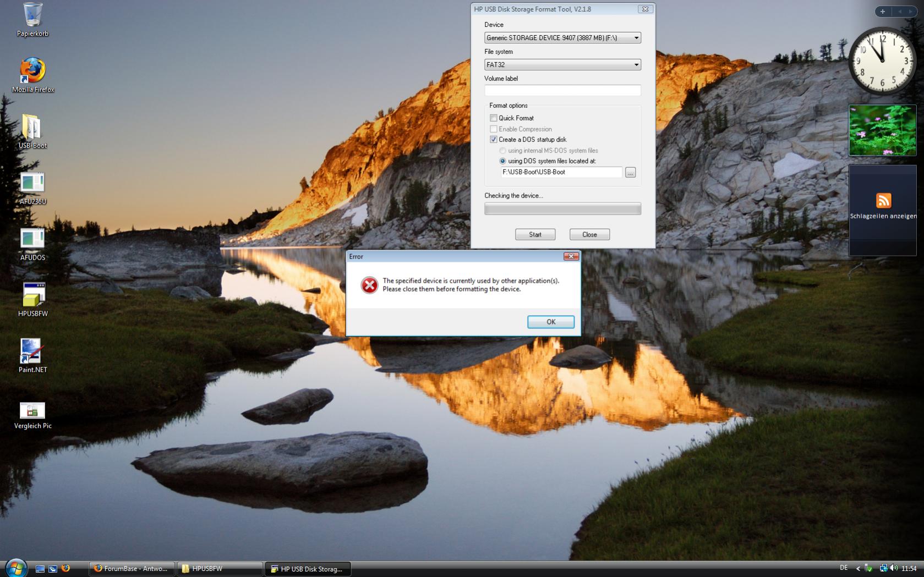
Task: Select the USB-Boot folder on the desktop
Action: click(x=32, y=131)
